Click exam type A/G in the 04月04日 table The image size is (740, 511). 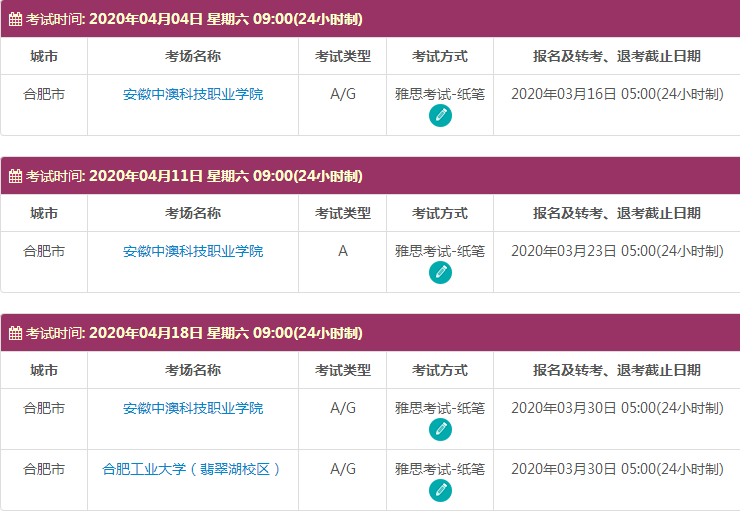point(343,94)
